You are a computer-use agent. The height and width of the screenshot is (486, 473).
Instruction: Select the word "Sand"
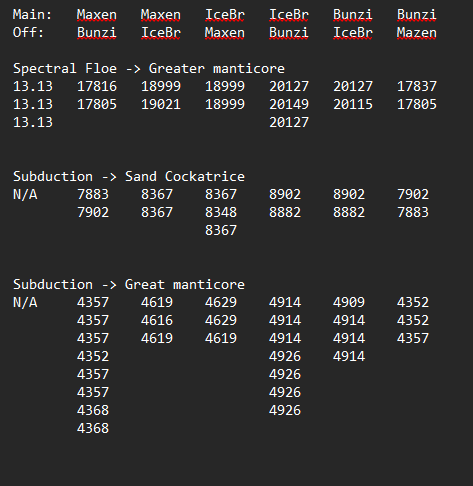pos(141,177)
